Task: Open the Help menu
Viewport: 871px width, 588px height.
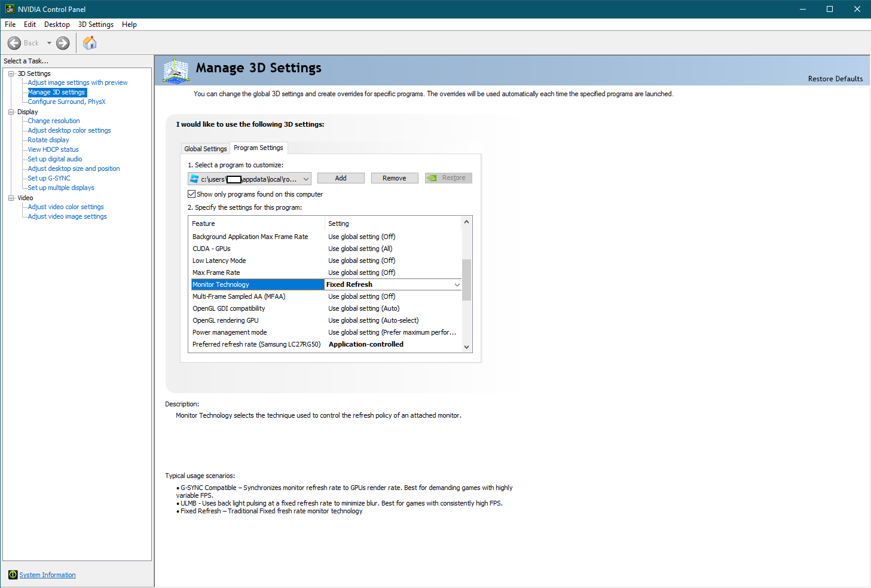Action: pos(129,24)
